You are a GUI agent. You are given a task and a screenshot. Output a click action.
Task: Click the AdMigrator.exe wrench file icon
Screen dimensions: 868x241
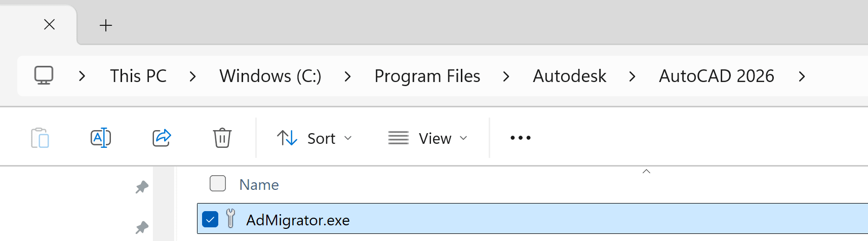tap(230, 219)
